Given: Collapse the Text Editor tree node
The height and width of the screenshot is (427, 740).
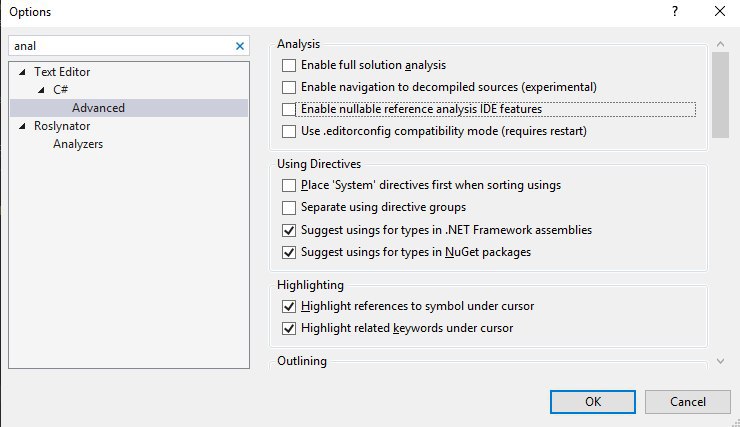Looking at the screenshot, I should [22, 72].
